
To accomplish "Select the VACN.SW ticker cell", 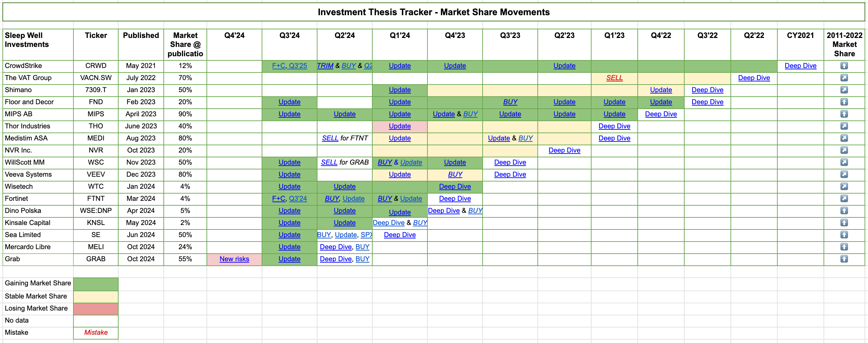I will click(96, 78).
